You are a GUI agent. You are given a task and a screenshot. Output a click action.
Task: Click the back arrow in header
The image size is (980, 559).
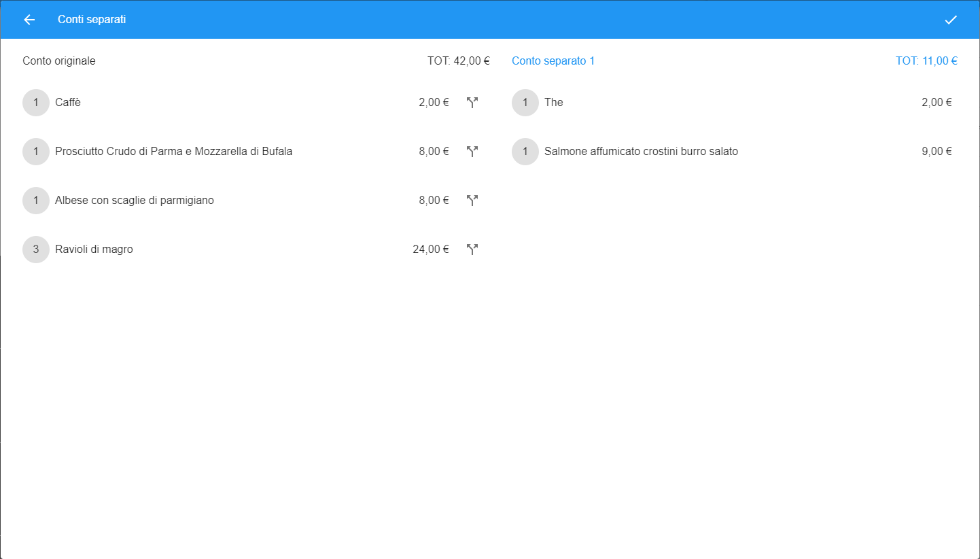pyautogui.click(x=29, y=20)
